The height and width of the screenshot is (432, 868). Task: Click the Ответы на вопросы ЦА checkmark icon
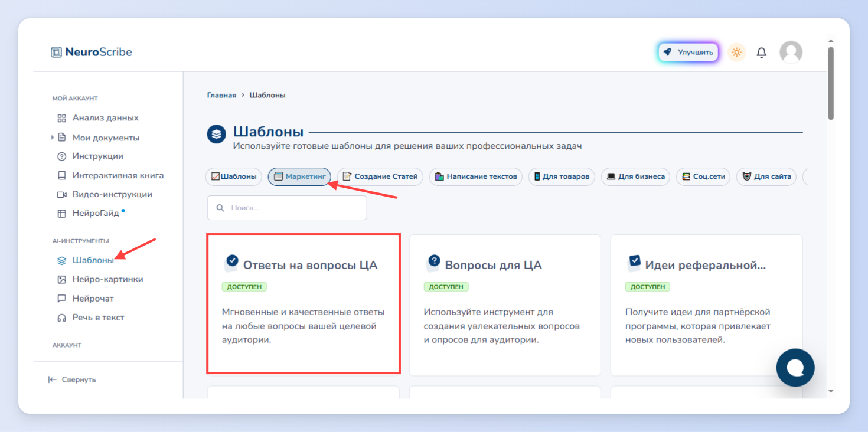[x=231, y=261]
